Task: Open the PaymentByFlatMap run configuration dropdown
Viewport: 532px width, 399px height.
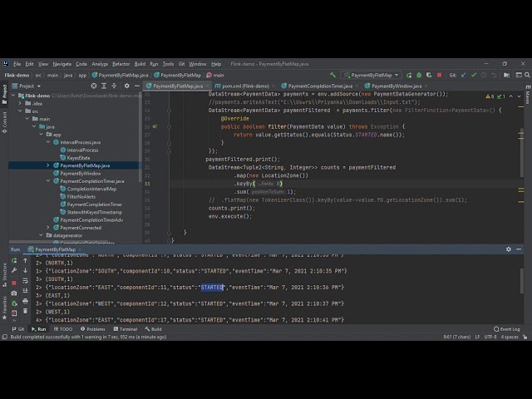Action: (372, 75)
